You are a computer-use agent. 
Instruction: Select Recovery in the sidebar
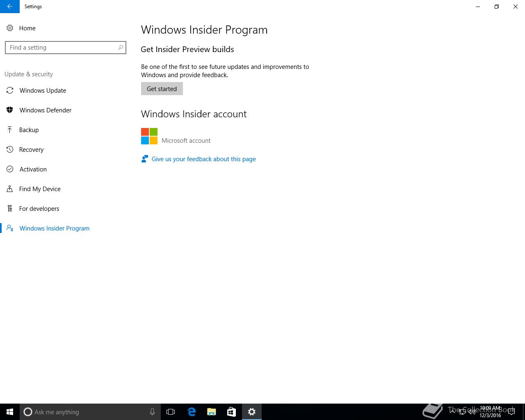(x=31, y=149)
